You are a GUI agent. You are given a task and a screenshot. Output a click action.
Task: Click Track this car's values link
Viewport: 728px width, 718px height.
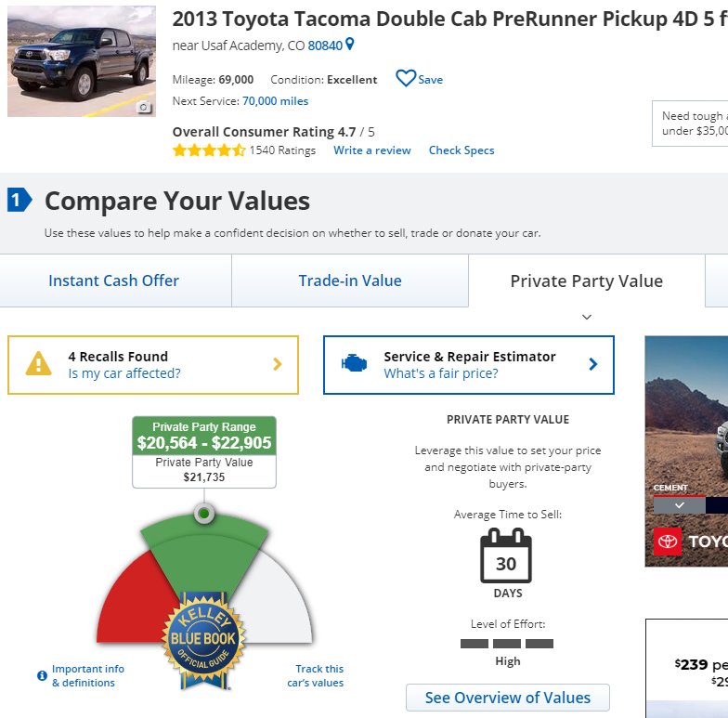pyautogui.click(x=316, y=676)
